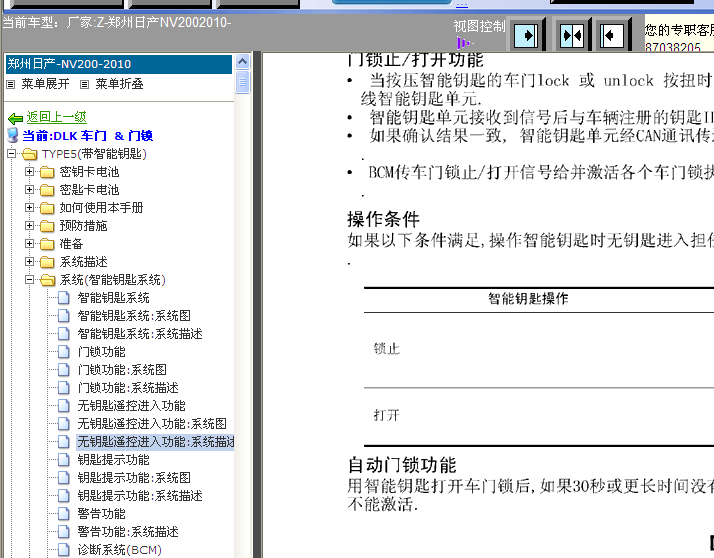Viewport: 714px width, 558px height.
Task: Click the tree panel scroll-up arrow
Action: [x=243, y=61]
